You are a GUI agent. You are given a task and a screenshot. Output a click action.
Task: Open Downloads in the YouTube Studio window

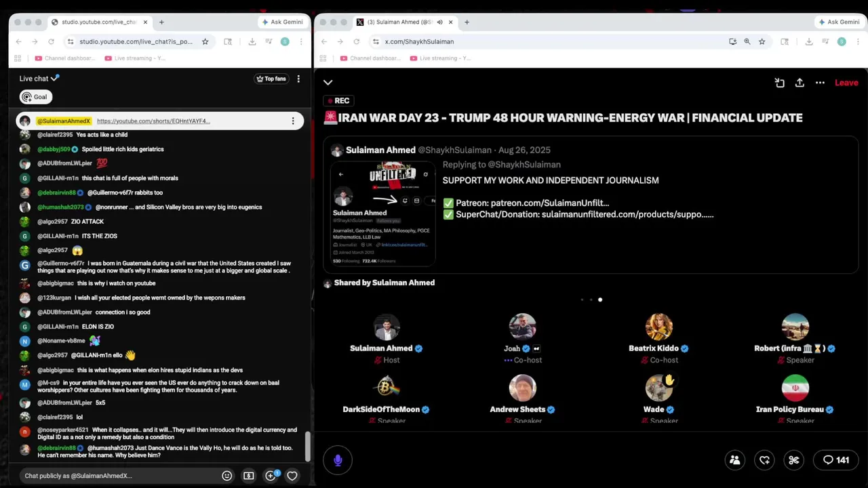(252, 41)
